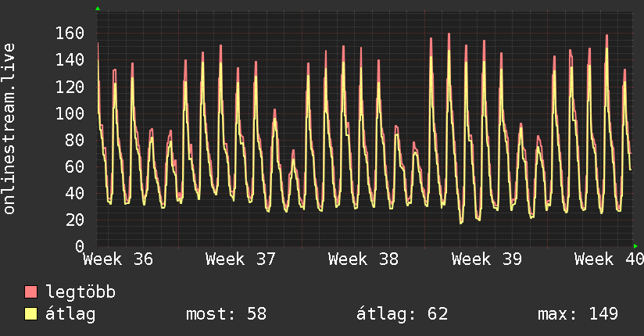Click the pink legtöbb legend swatch
The width and height of the screenshot is (644, 336).
(x=30, y=291)
